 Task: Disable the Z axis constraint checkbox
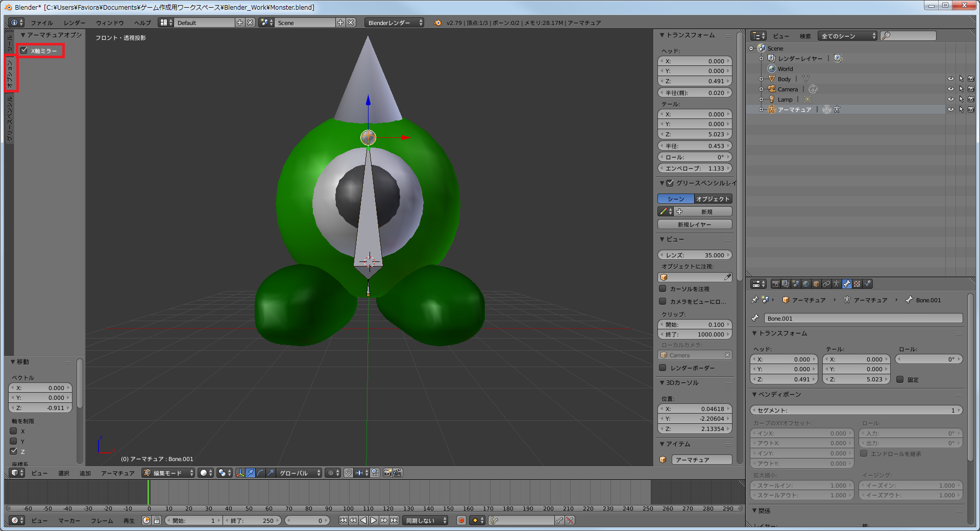(14, 451)
